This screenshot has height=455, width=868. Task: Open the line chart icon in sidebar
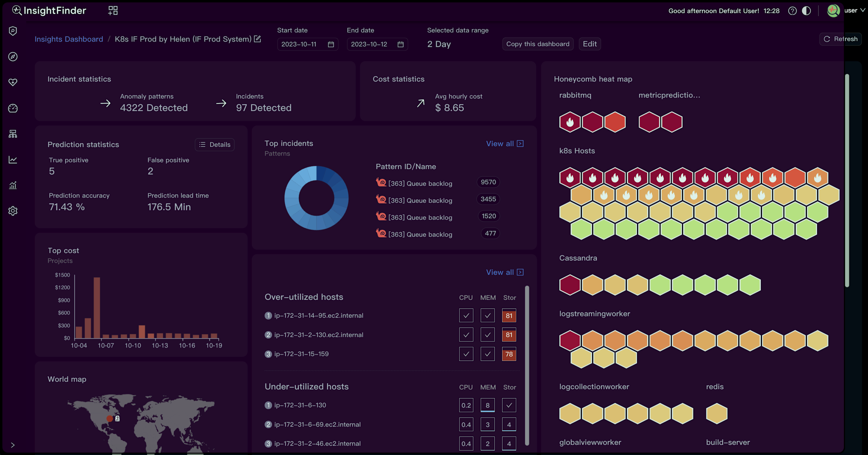tap(13, 159)
